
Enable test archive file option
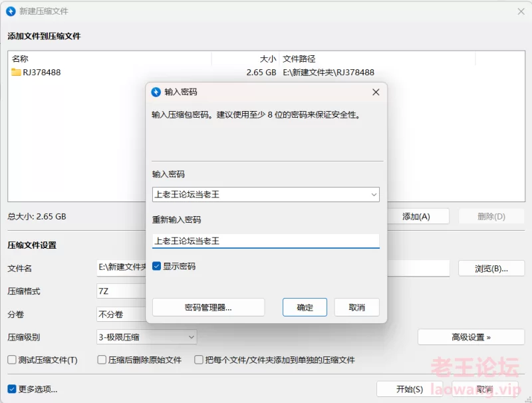click(x=12, y=360)
